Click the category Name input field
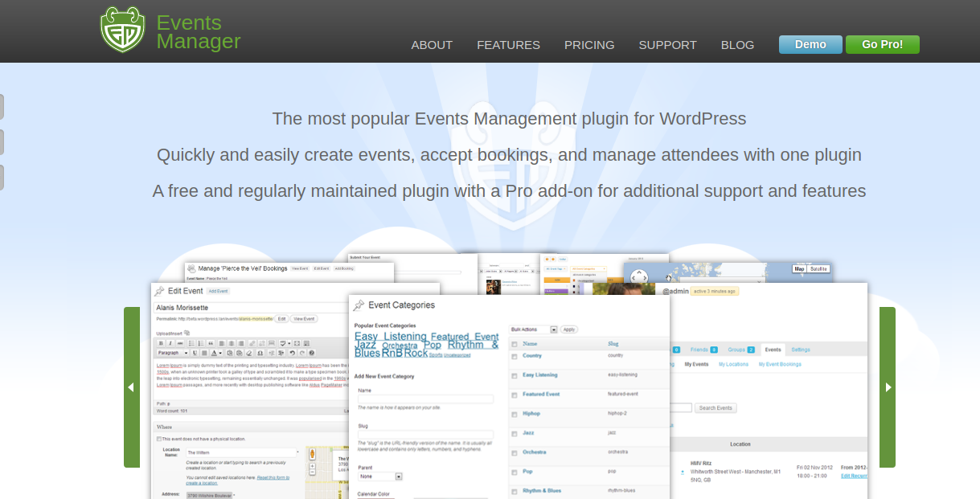 click(x=425, y=399)
